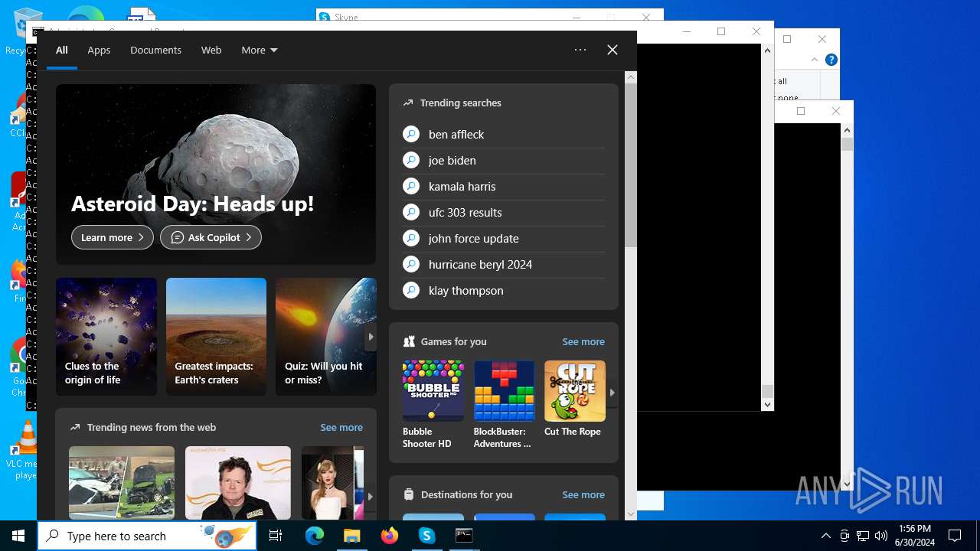Image resolution: width=980 pixels, height=551 pixels.
Task: Open the three-dots options menu in the search panel
Action: point(580,50)
